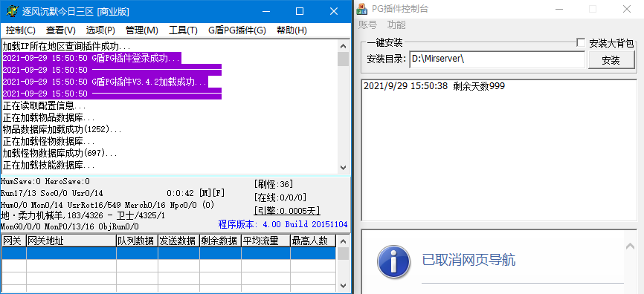Open 功能 menu in PG插件控制台
644x294 pixels.
click(396, 24)
